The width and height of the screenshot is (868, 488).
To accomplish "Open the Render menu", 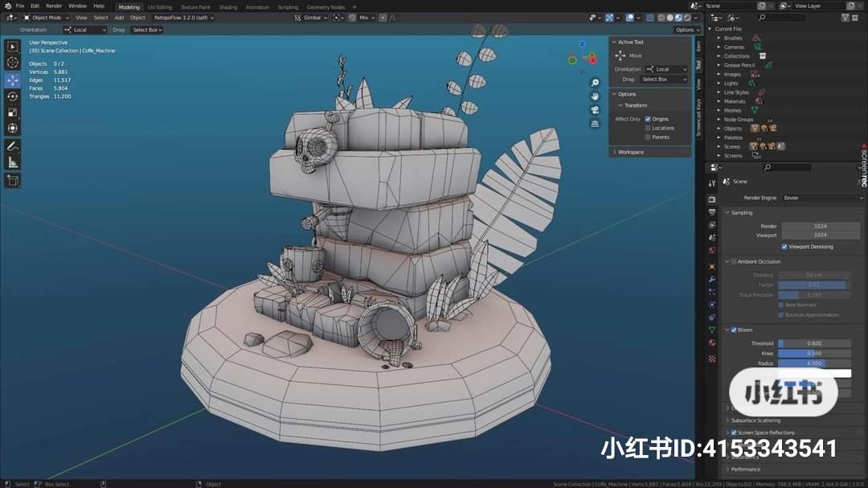I will (54, 6).
